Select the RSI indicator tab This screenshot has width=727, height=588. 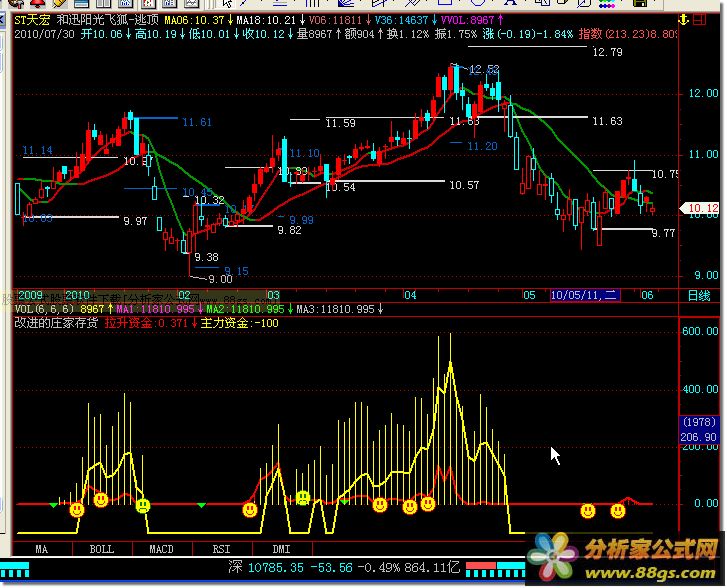pos(221,549)
